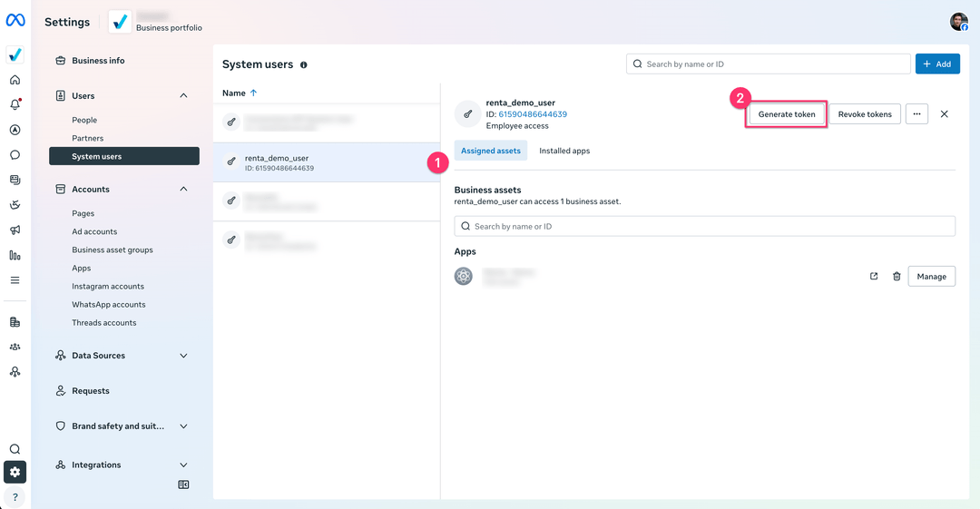Open Pages under Accounts
980x509 pixels.
click(x=83, y=213)
